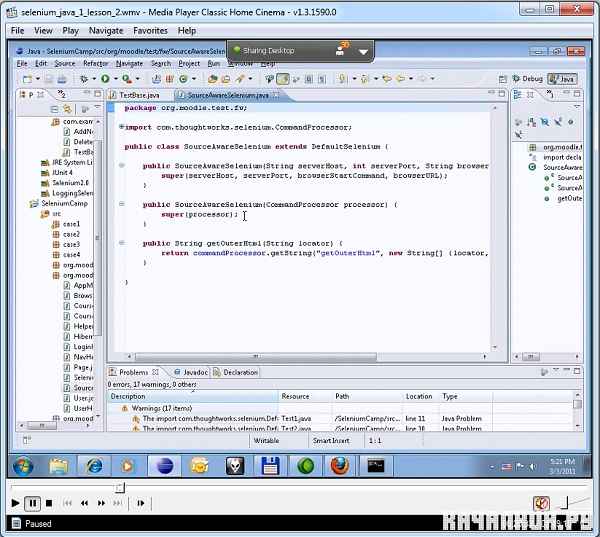Open the dropdown arrow beside Run icon

116,79
